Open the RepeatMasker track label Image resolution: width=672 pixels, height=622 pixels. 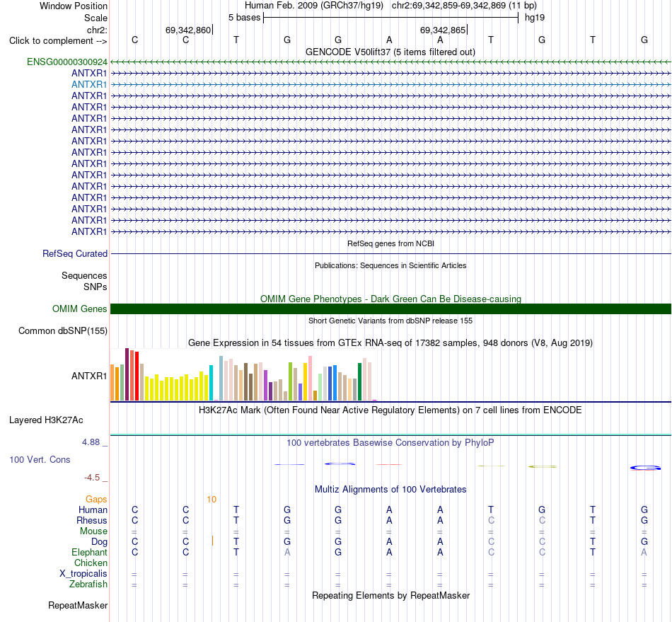click(78, 605)
